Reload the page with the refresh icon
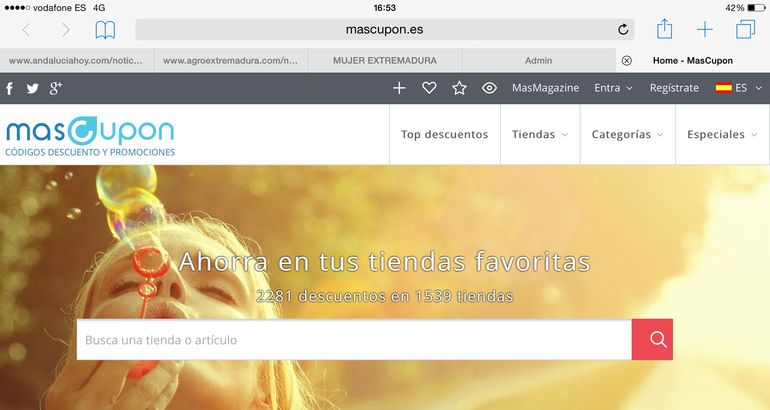 [623, 29]
